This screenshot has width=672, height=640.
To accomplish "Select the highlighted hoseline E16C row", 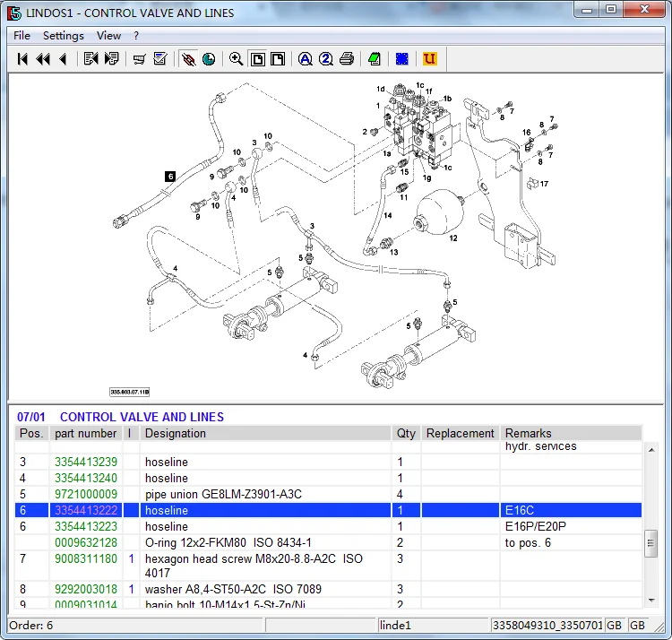I will [269, 511].
